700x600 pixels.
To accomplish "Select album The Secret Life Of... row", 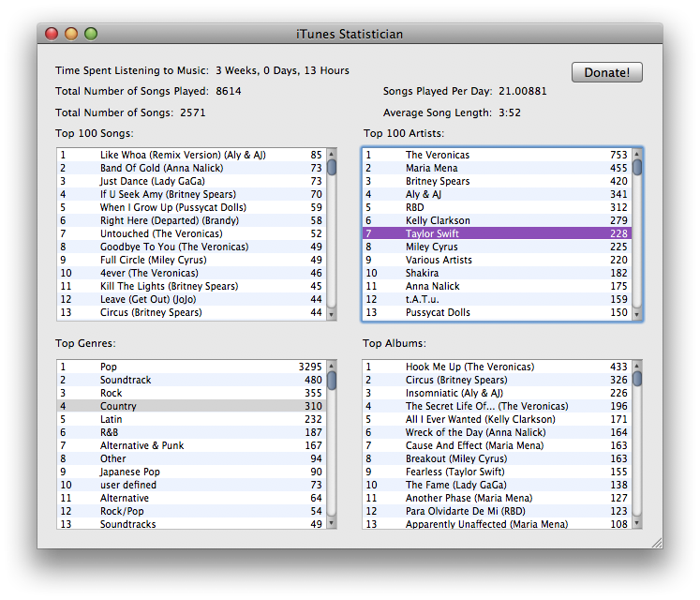I will [498, 406].
